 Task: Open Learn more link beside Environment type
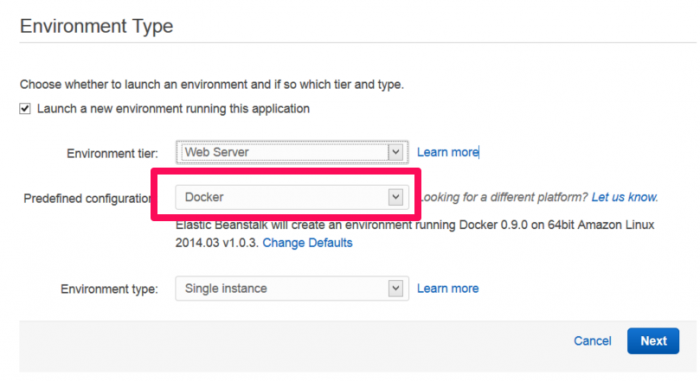click(448, 289)
